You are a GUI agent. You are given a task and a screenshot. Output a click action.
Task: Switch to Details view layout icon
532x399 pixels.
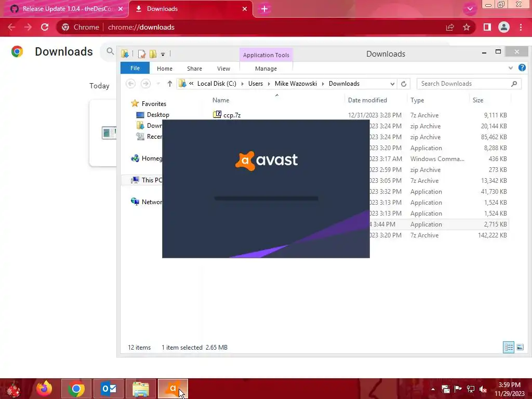[x=509, y=347]
